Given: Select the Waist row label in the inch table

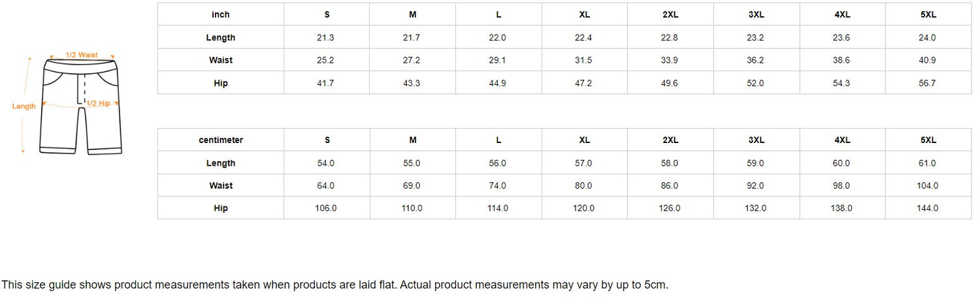Looking at the screenshot, I should point(221,60).
